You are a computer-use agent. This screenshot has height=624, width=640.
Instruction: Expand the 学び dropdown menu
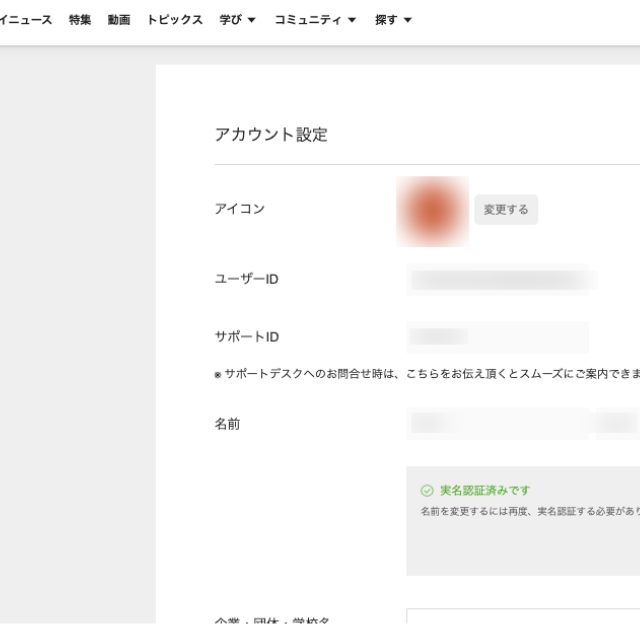[x=238, y=20]
